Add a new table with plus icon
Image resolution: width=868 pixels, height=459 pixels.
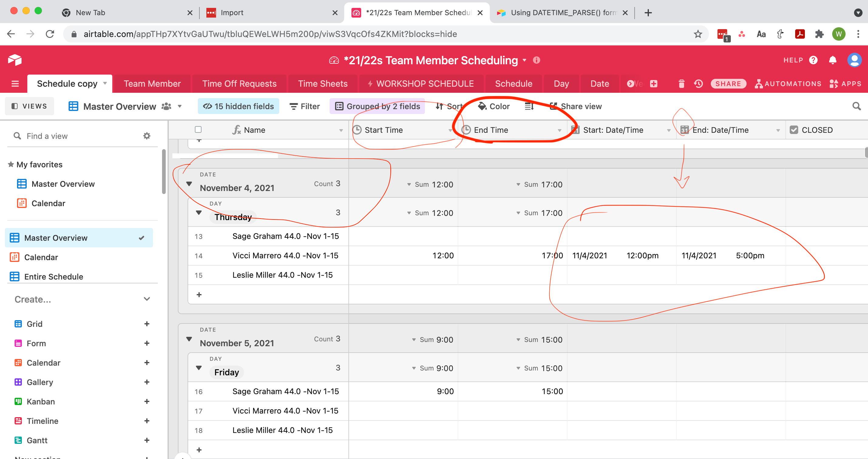tap(654, 84)
